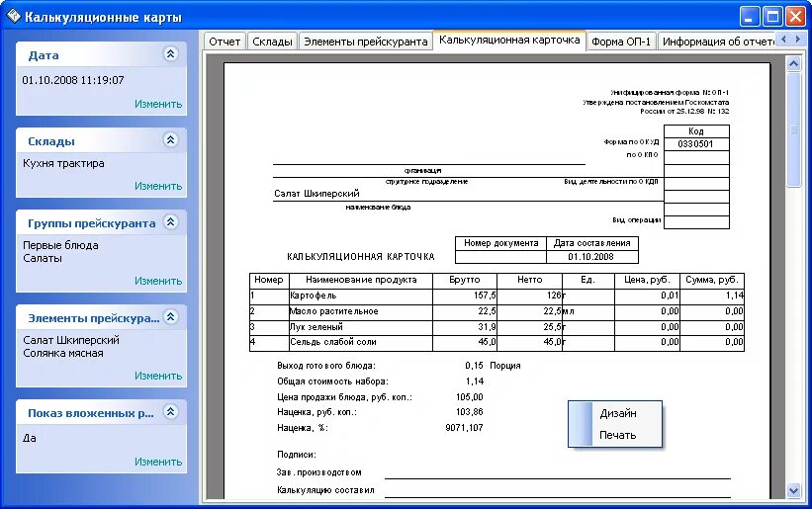812x509 pixels.
Task: Select the Калькуляционная карточка tab
Action: click(509, 41)
